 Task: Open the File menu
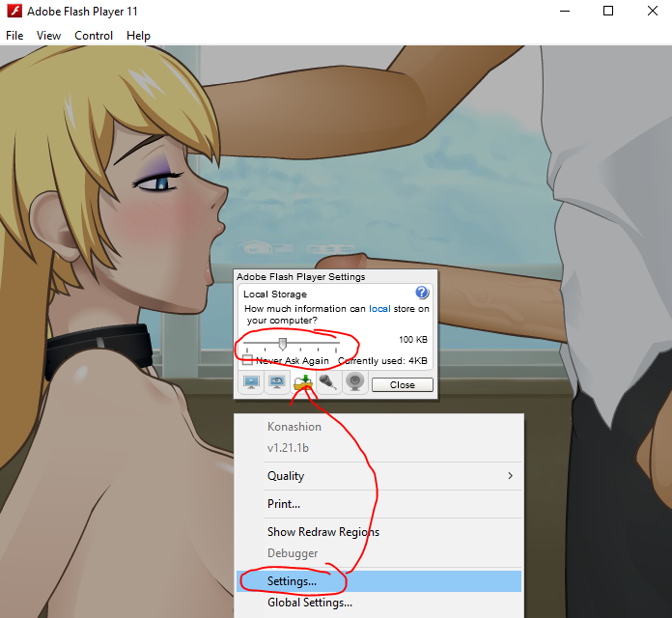(14, 36)
